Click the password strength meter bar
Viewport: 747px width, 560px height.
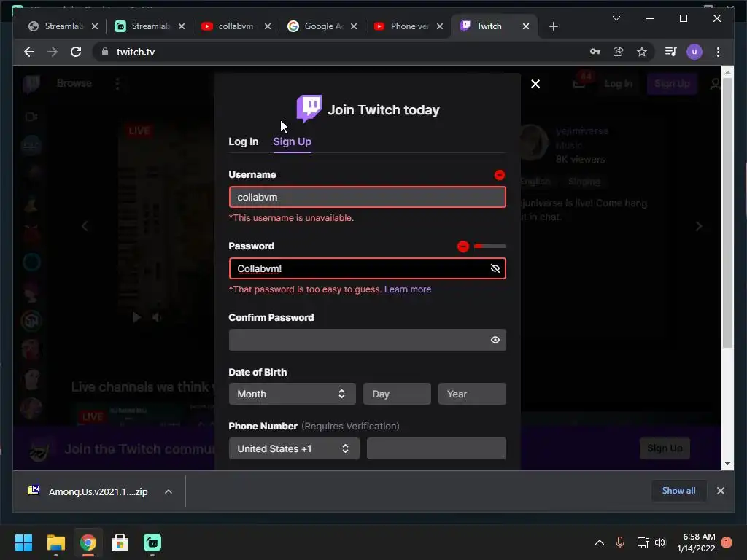[489, 246]
